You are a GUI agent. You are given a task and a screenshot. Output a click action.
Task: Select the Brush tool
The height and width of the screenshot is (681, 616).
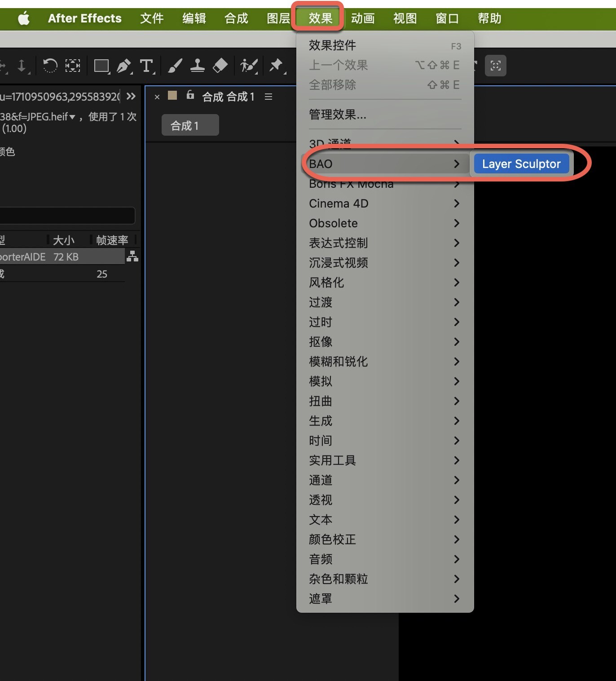click(x=175, y=66)
